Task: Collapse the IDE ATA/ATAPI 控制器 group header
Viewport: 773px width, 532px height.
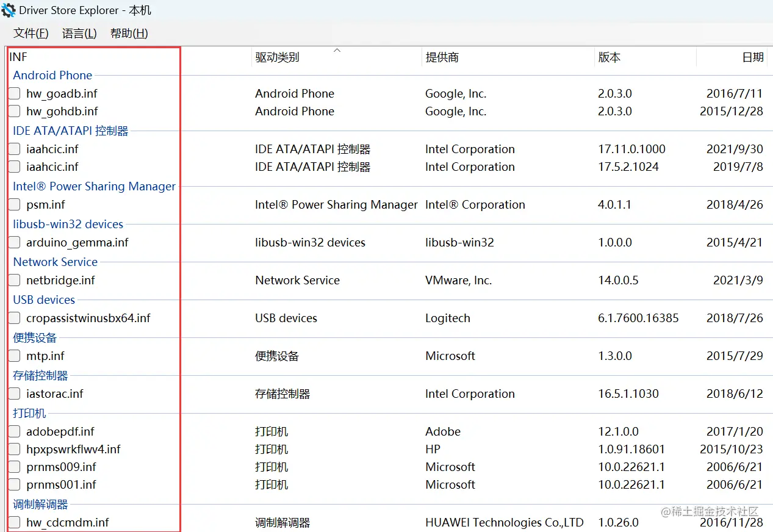Action: [71, 131]
